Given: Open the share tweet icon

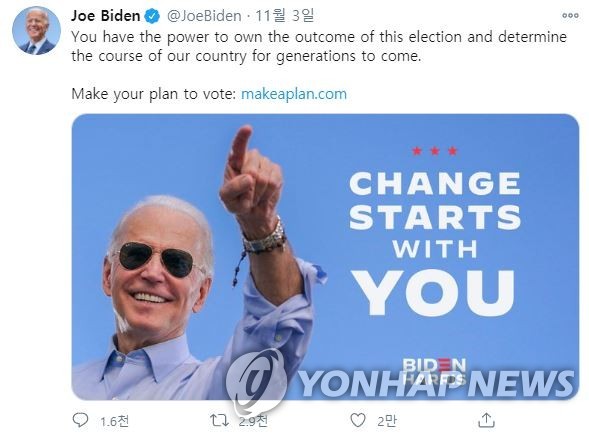Looking at the screenshot, I should tap(486, 420).
